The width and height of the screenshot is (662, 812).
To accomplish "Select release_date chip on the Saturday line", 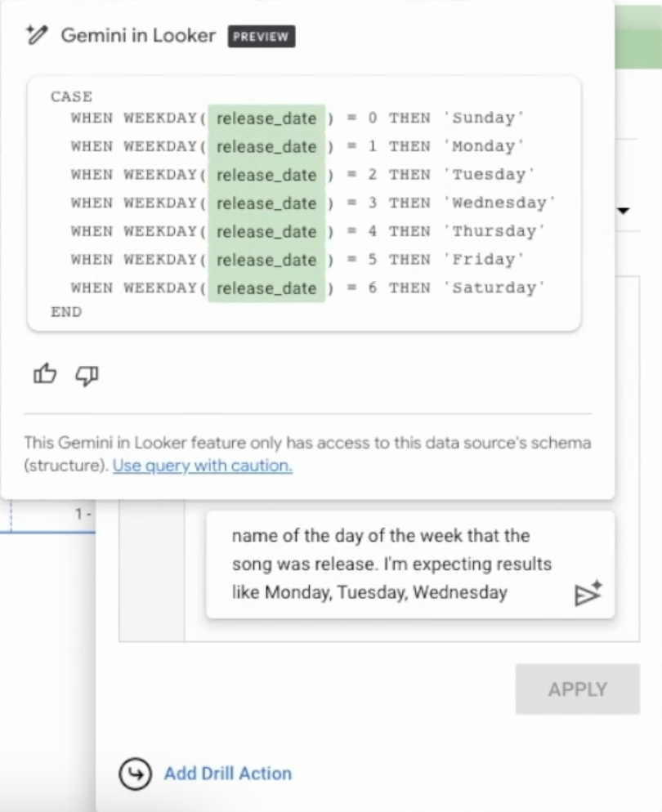I will click(266, 288).
